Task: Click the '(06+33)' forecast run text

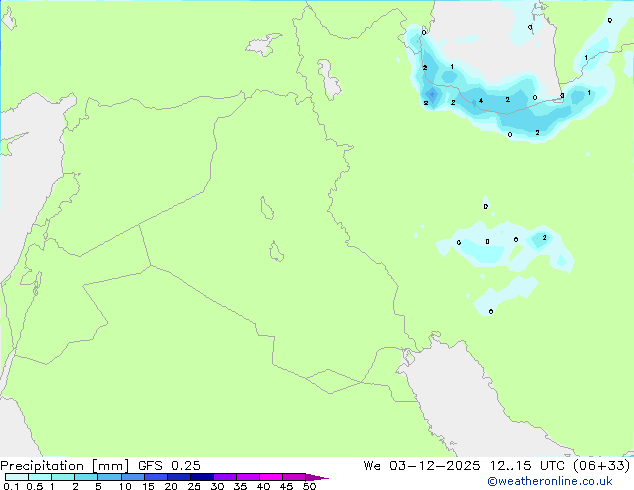Action: [602, 466]
